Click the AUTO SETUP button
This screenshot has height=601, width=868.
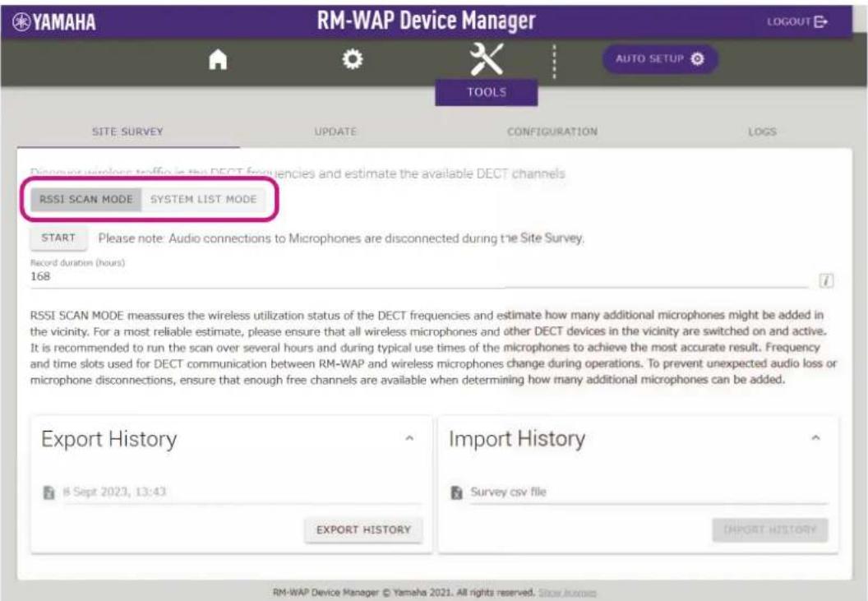click(660, 58)
